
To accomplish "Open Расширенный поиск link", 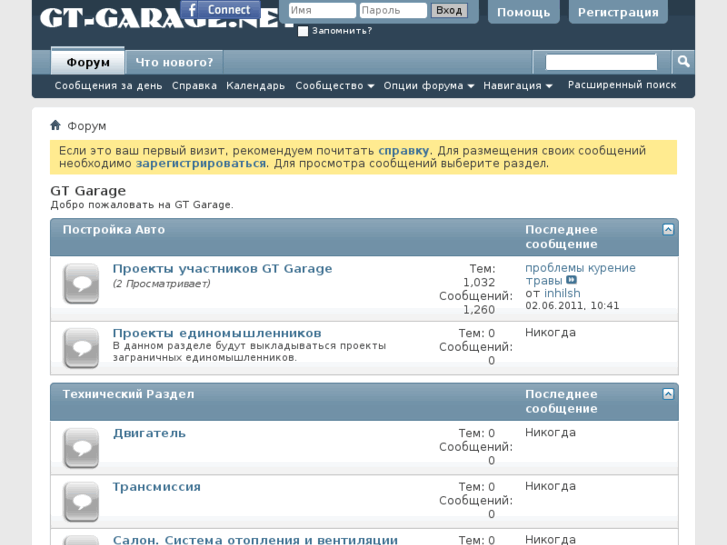I will 622,85.
